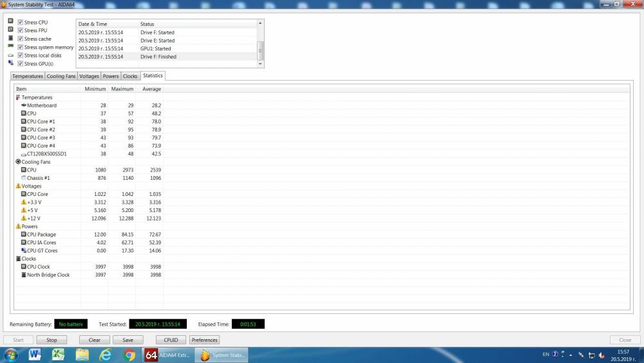Click the Stop button
Viewport: 644px width, 363px height.
[52, 340]
